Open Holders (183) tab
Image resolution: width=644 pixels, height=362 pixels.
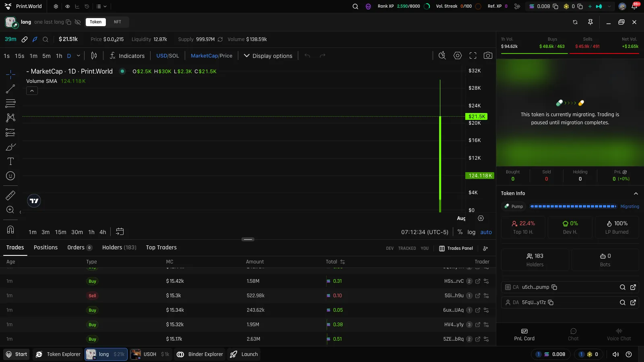(x=119, y=247)
